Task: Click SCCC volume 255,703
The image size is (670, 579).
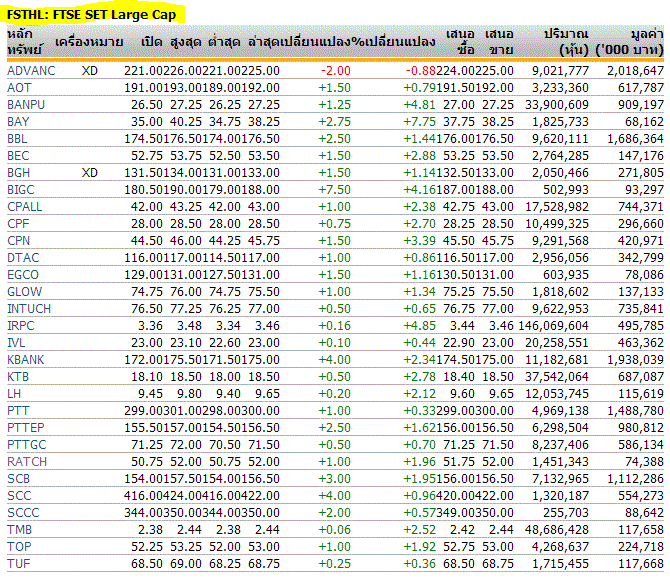Action: (x=566, y=513)
